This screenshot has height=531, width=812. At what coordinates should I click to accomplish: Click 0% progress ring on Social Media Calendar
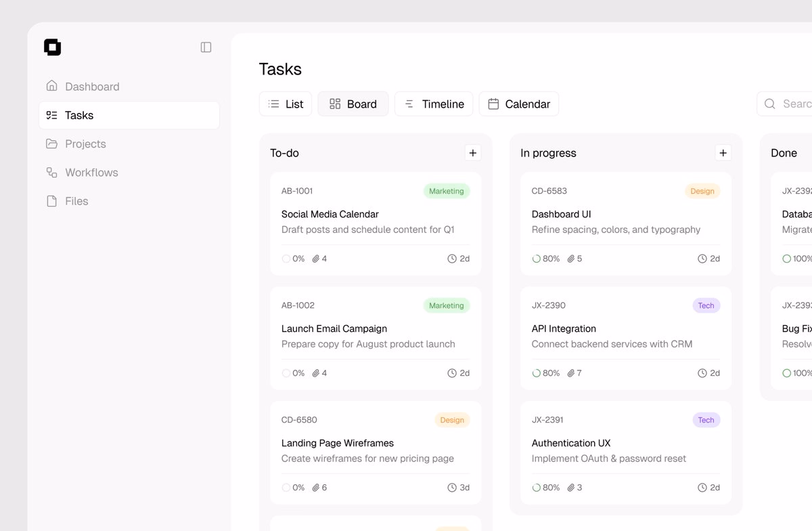point(286,259)
